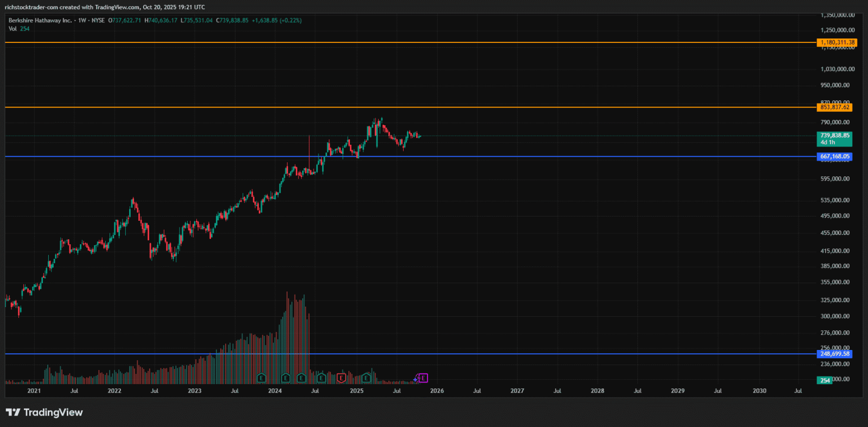Screen dimensions: 868x427
Task: Click the 2025 label on the time axis
Action: click(x=356, y=391)
